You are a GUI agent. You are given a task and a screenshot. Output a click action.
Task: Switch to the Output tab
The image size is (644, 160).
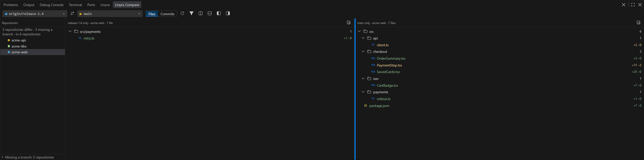click(29, 5)
